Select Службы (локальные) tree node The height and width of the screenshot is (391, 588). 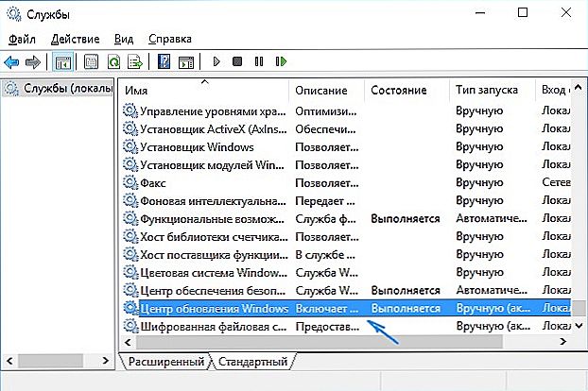58,89
